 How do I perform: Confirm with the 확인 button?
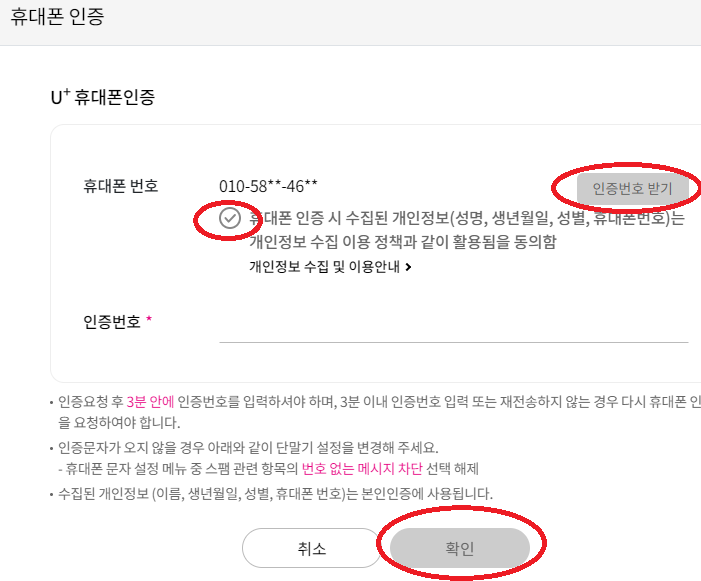click(x=459, y=549)
